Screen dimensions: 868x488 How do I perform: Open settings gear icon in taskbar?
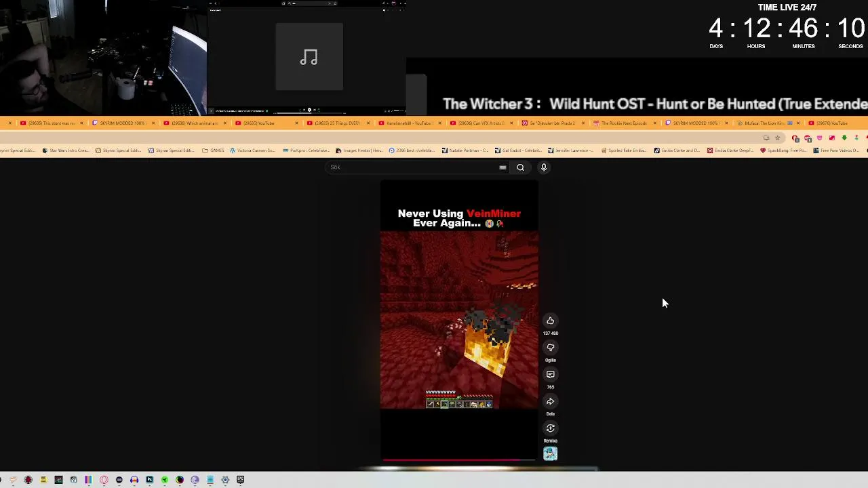225,480
